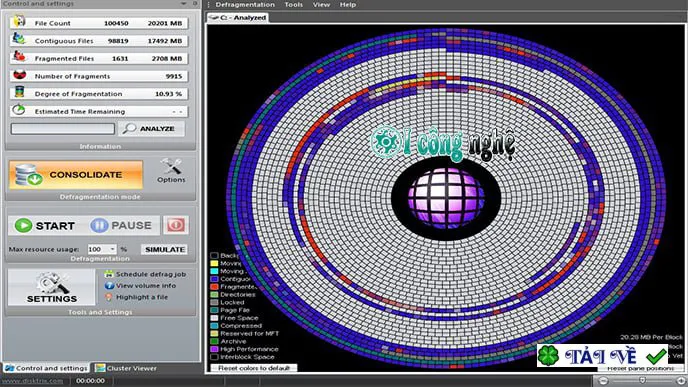Click the analysis progress bar beside ANALYZE
Screen dimensions: 688x387
63,129
